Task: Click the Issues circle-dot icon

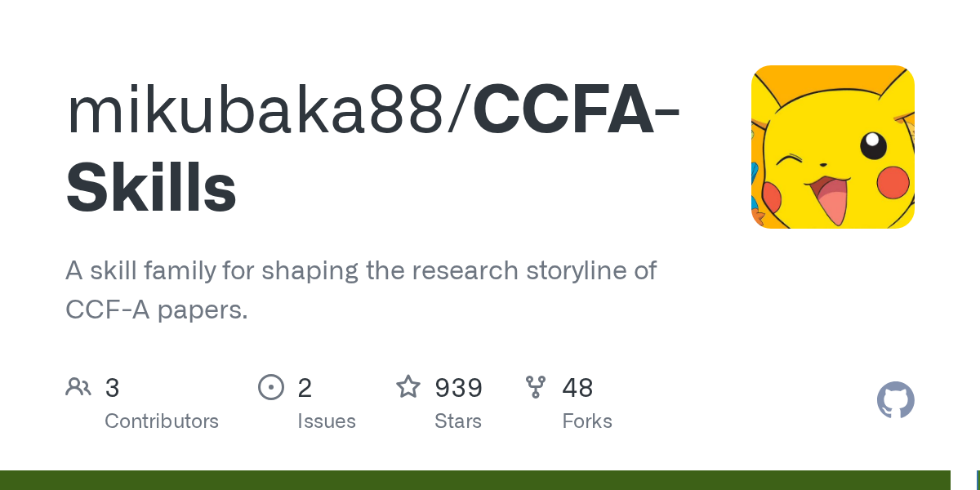Action: coord(271,386)
